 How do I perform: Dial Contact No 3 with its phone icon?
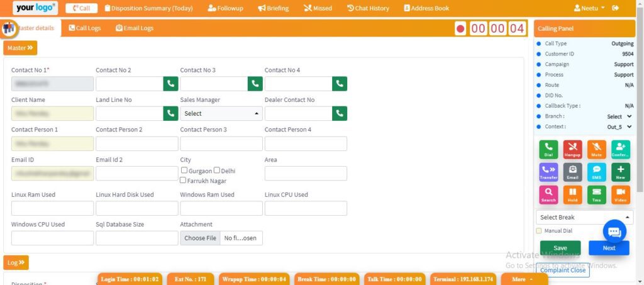255,84
